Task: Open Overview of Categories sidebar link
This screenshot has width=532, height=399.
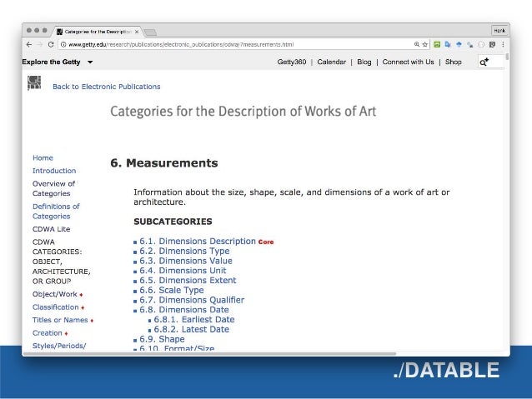Action: (x=53, y=188)
